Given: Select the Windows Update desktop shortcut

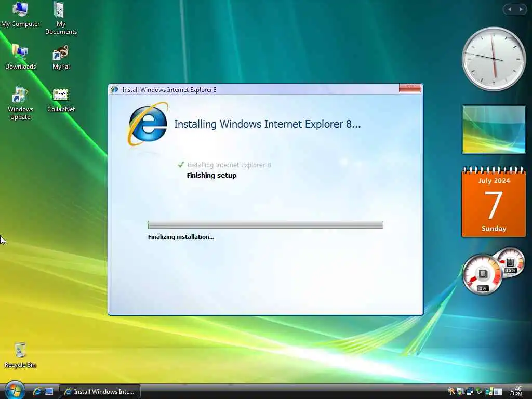Looking at the screenshot, I should [20, 103].
